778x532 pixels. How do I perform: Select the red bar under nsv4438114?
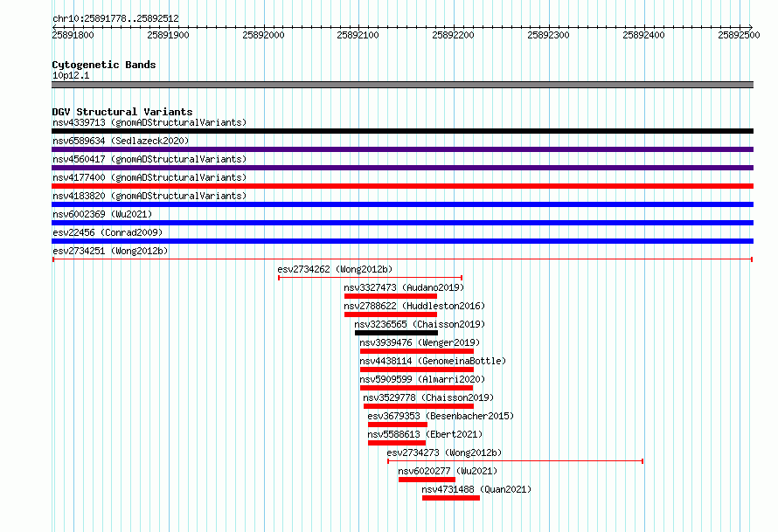[417, 370]
